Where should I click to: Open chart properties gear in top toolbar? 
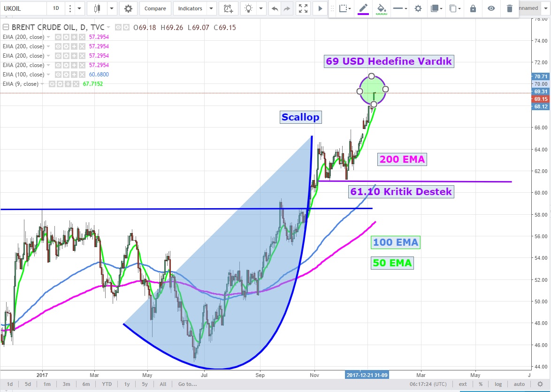(x=128, y=8)
